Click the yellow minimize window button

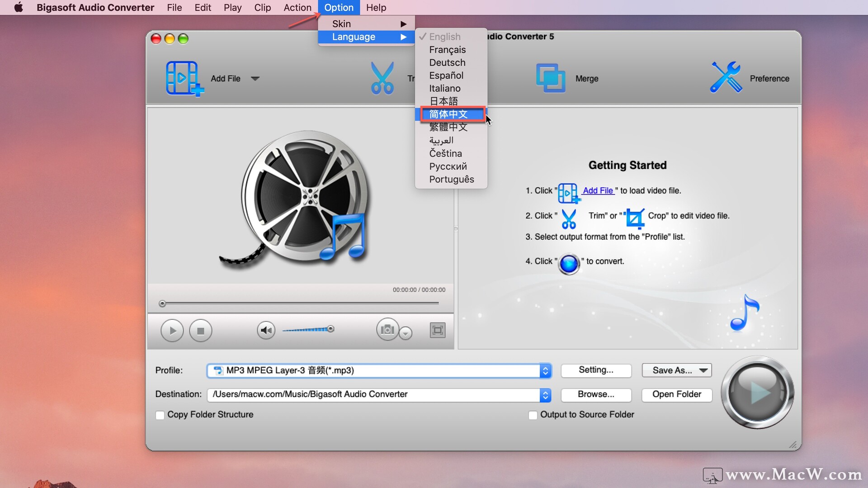(x=170, y=39)
